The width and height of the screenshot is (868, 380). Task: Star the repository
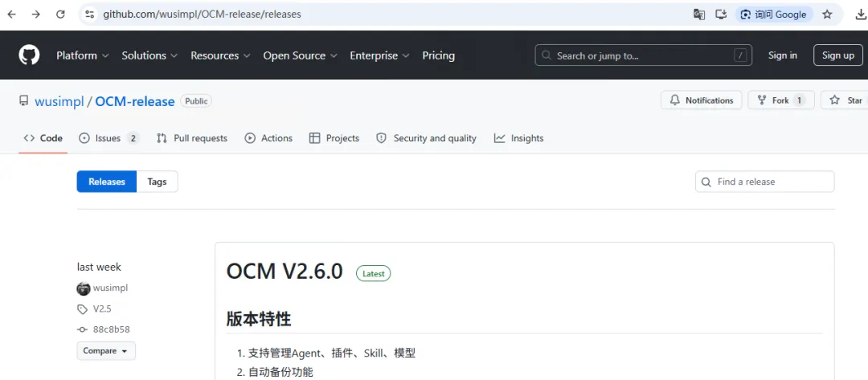point(845,100)
